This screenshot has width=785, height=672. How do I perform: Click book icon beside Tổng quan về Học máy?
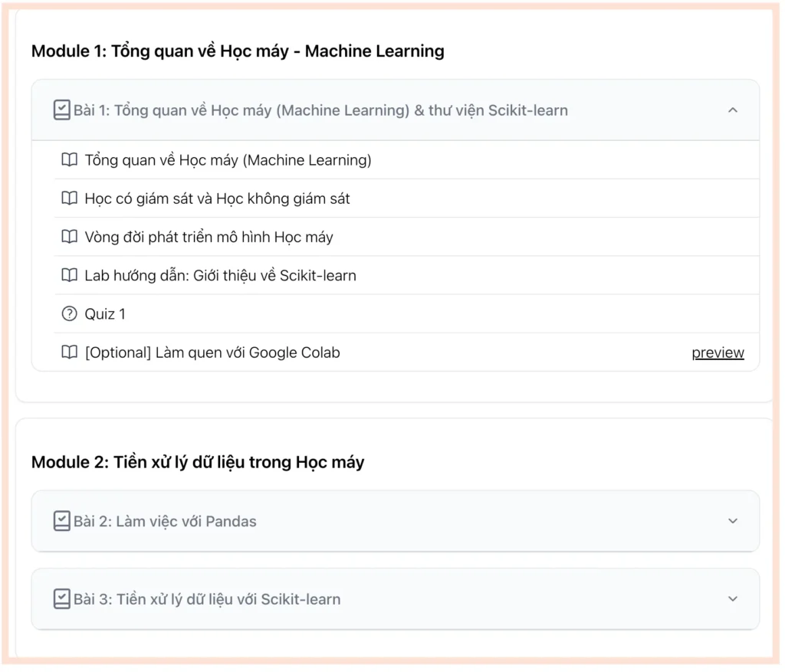click(69, 160)
